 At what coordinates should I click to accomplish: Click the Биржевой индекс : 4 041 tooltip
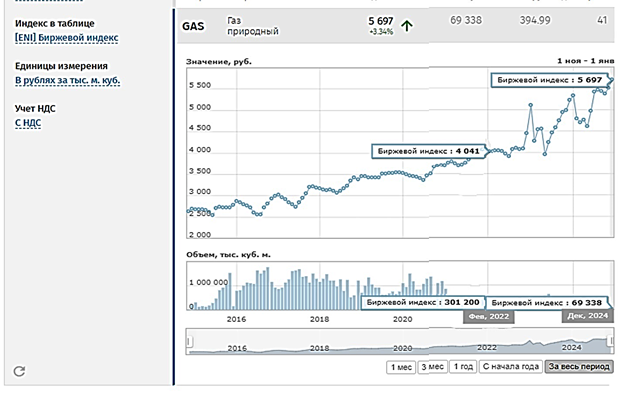(428, 150)
